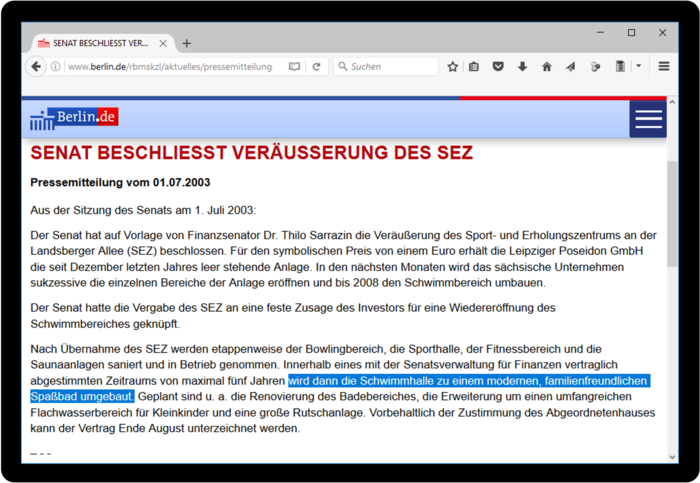
Task: Select the SENAT BESCHLIESST VER... tab
Action: click(102, 43)
